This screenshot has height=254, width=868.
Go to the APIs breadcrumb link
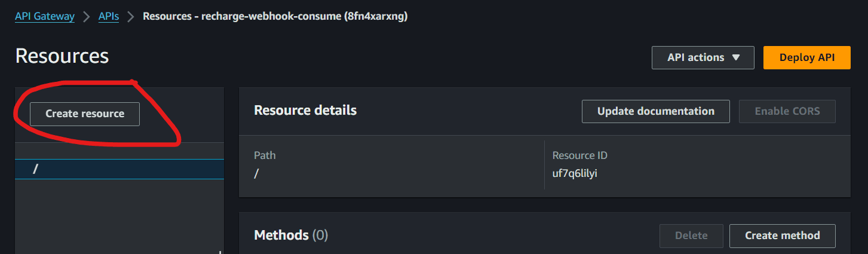109,16
